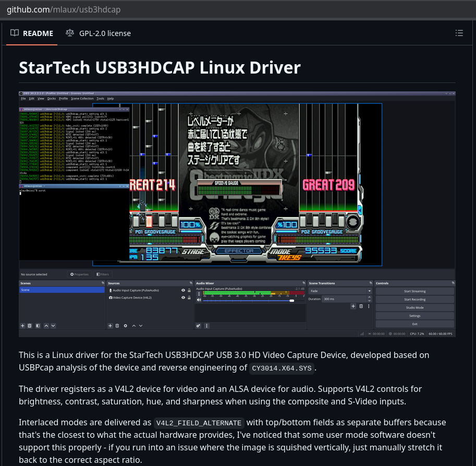Open the Docks menu in OBS
The height and width of the screenshot is (466, 476).
click(x=52, y=99)
